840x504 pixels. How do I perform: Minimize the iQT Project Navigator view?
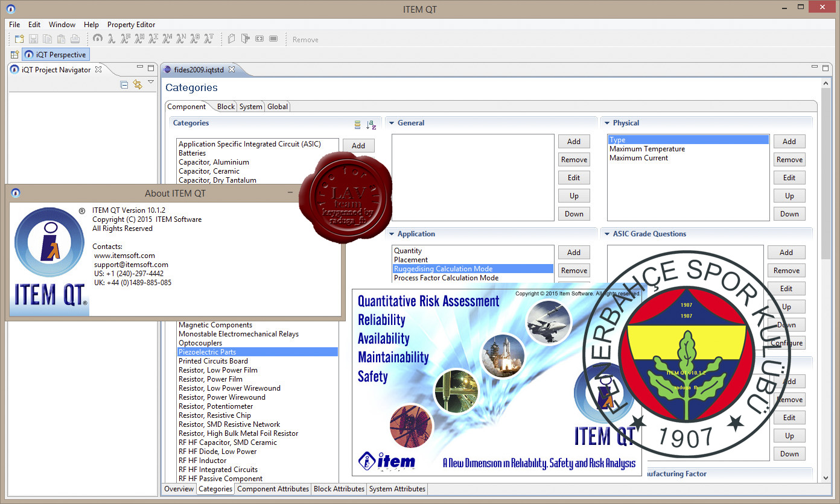[139, 68]
